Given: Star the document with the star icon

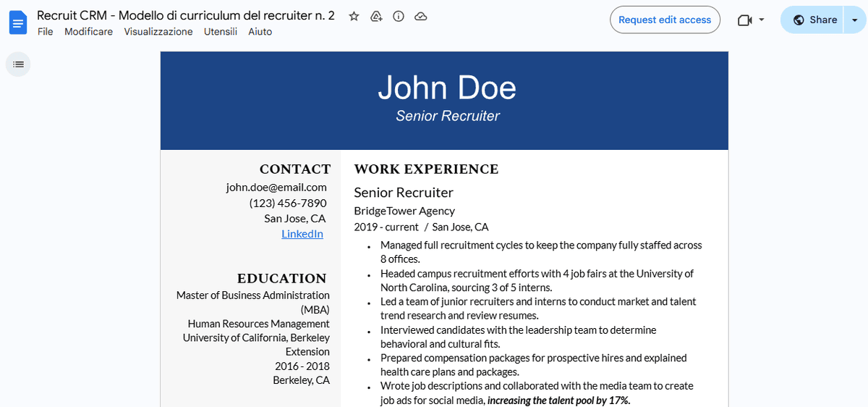Looking at the screenshot, I should [354, 17].
